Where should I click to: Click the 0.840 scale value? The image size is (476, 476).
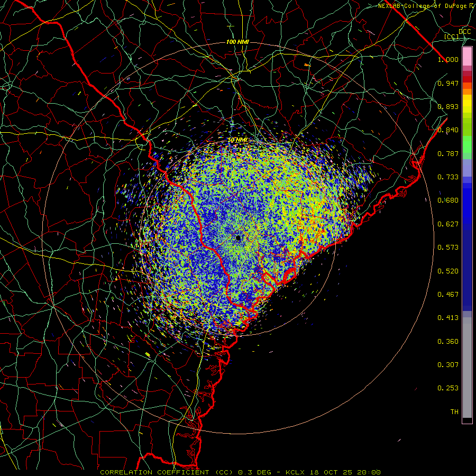coord(448,130)
